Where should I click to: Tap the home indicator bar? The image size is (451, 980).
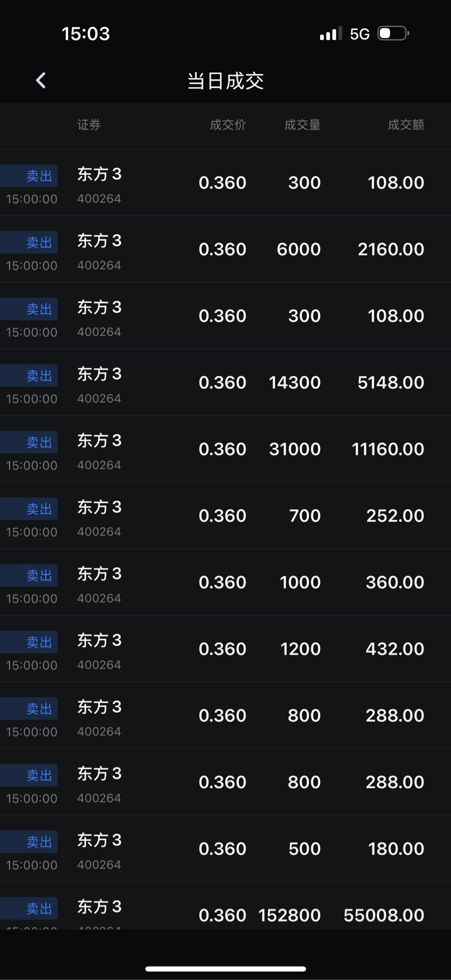click(225, 969)
